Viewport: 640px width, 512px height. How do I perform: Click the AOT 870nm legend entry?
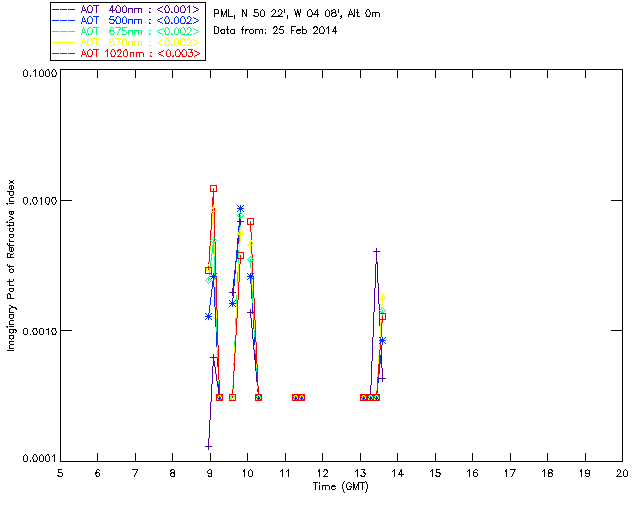point(128,42)
